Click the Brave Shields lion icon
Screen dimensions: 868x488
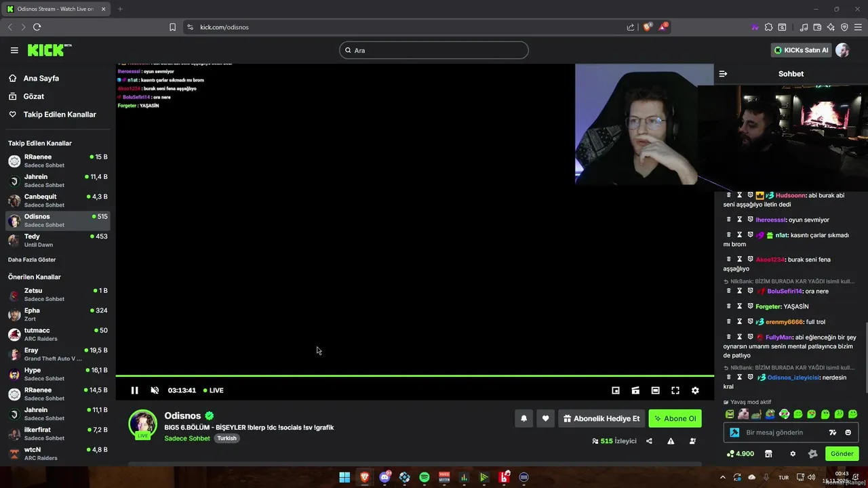647,27
